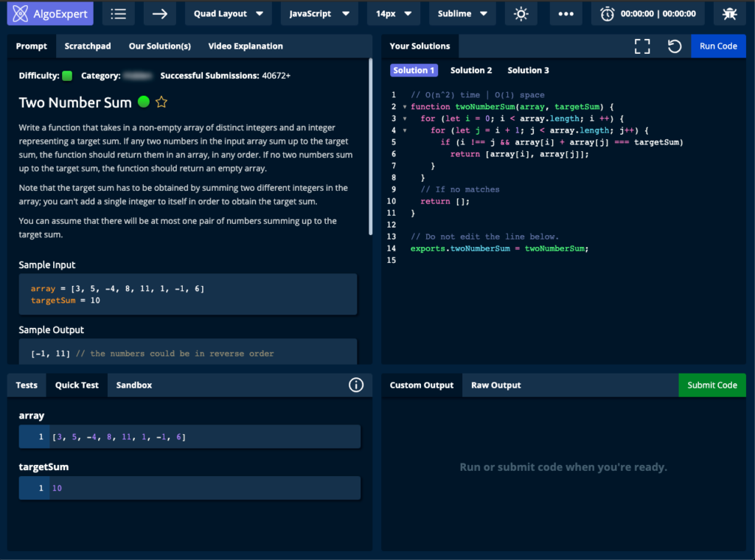Image resolution: width=755 pixels, height=560 pixels.
Task: Mark question with green completion circle
Action: 144,102
